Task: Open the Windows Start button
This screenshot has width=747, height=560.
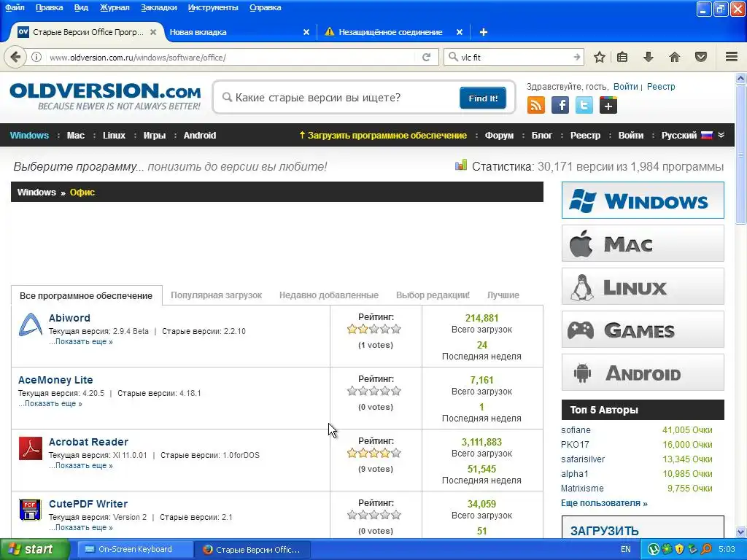Action: tap(35, 549)
